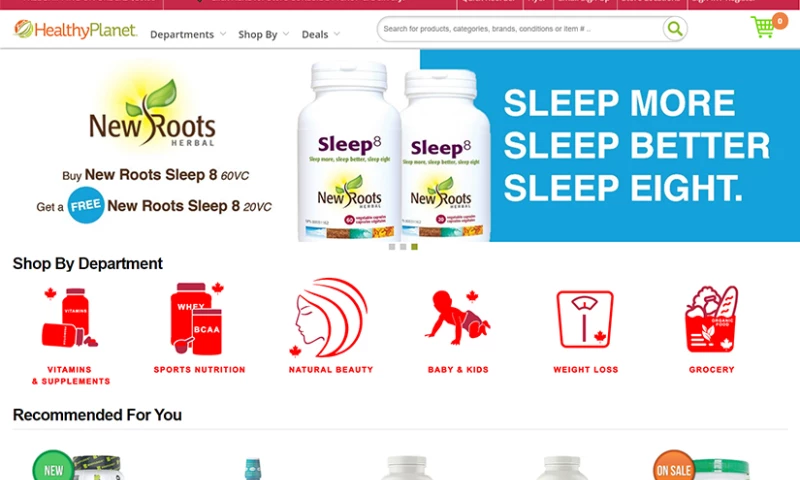Open the NEW badge recommended product
The image size is (800, 480).
(x=78, y=465)
